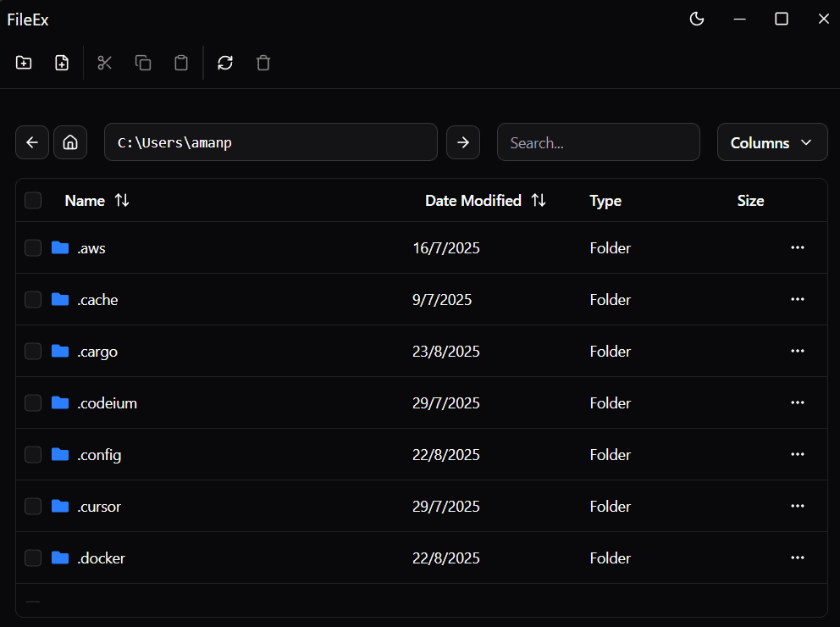Check the .cache row checkbox
Screen dimensions: 840x627
click(33, 299)
